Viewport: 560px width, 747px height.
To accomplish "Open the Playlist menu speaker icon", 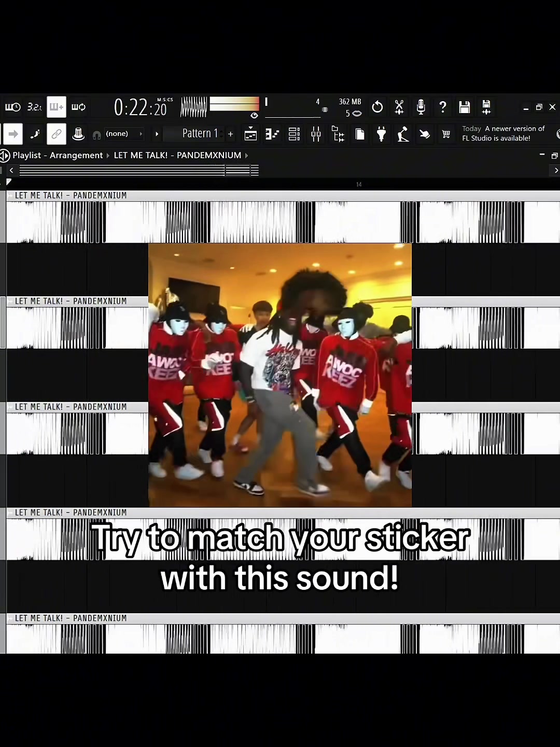I will [x=5, y=155].
